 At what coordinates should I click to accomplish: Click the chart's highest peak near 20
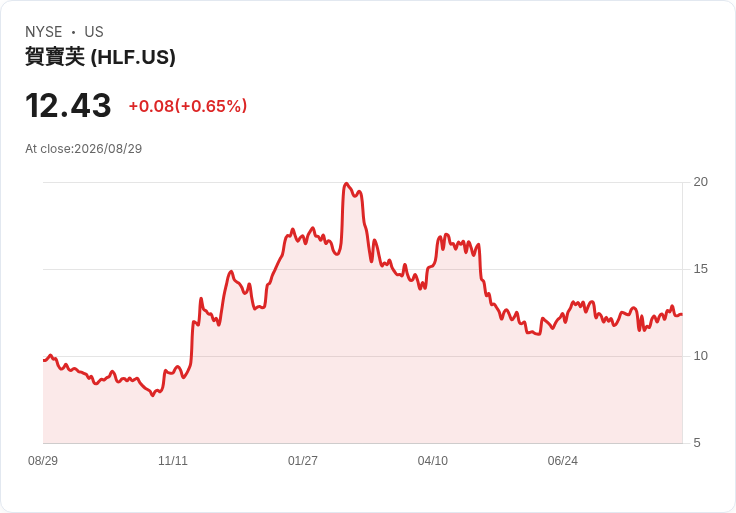346,184
